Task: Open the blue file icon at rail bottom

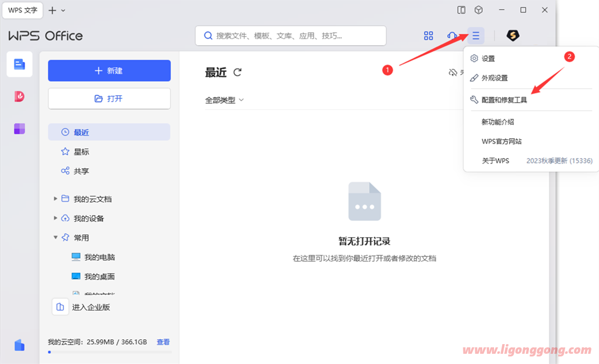Action: [19, 345]
